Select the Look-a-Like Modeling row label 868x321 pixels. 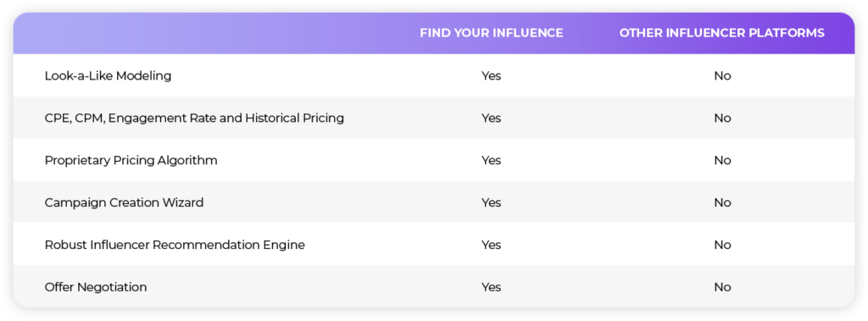point(108,76)
